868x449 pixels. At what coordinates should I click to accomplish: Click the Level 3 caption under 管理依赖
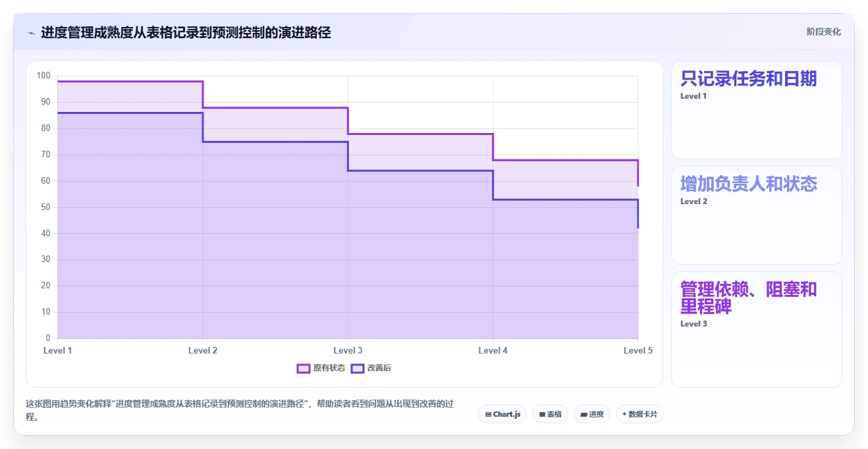(x=693, y=324)
